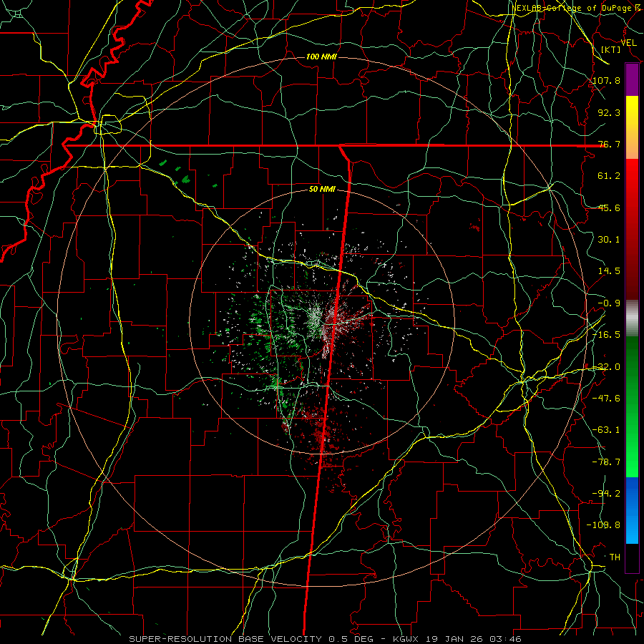Viewport: 644px width, 644px height.
Task: Click the -16.5 velocity scale value
Action: (x=607, y=335)
